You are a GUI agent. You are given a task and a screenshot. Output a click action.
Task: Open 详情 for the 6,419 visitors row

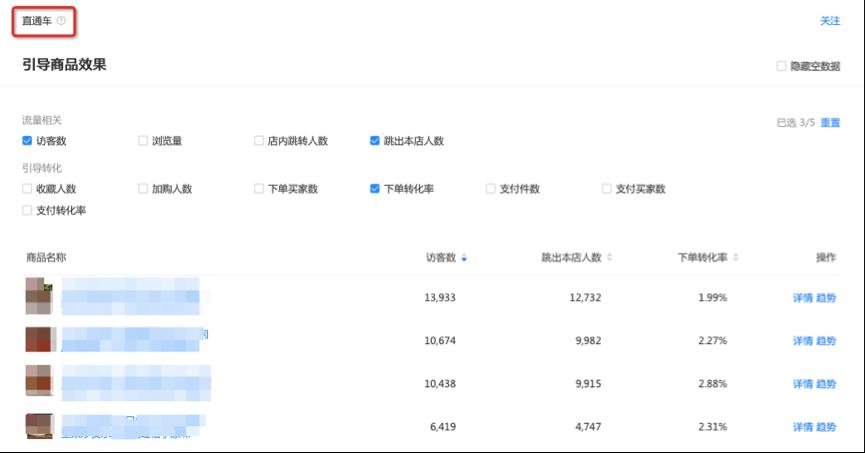802,427
